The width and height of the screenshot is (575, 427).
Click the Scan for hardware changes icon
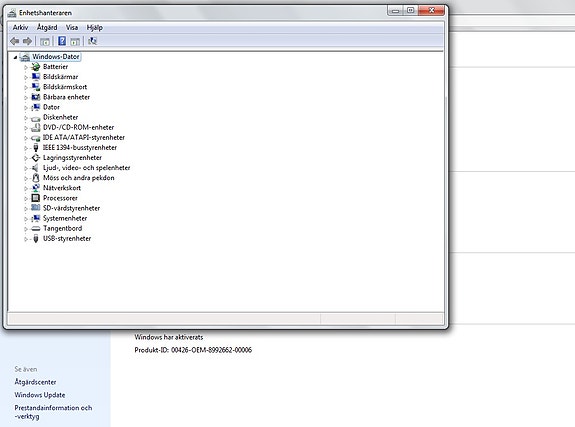pos(92,41)
